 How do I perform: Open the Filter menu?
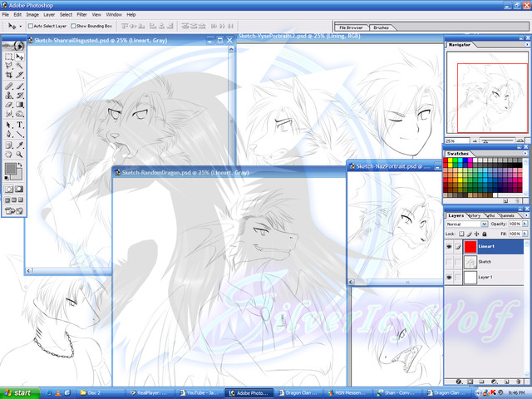(x=81, y=15)
